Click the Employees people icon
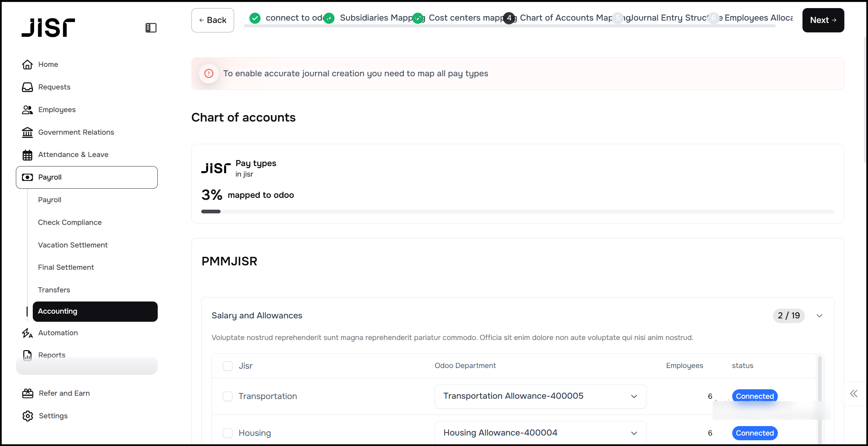The height and width of the screenshot is (446, 868). (x=27, y=110)
